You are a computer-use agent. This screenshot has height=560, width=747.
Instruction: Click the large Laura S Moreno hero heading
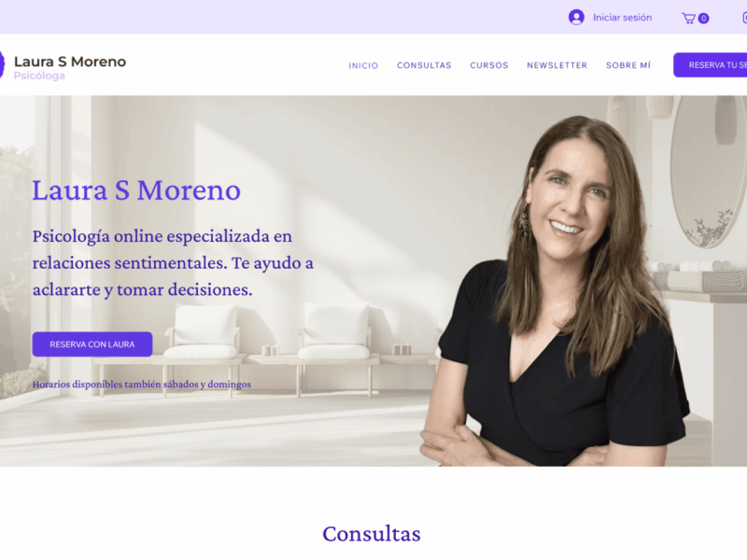[136, 190]
